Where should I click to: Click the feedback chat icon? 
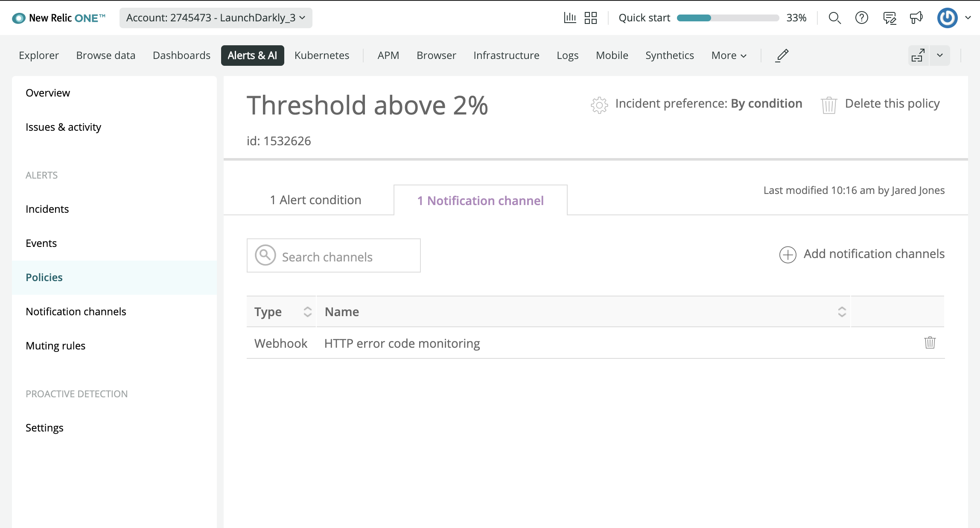890,18
